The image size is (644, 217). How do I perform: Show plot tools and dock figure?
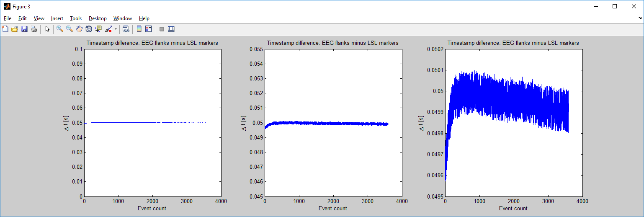(171, 29)
